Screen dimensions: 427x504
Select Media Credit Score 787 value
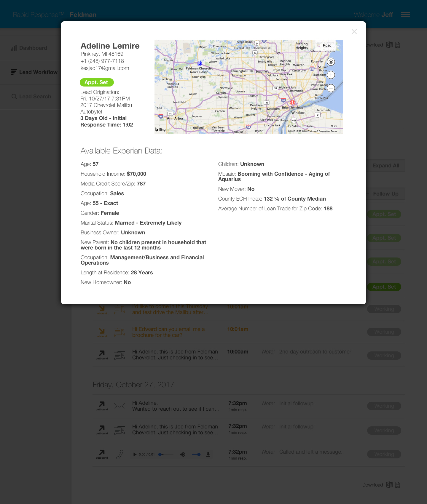pos(141,184)
